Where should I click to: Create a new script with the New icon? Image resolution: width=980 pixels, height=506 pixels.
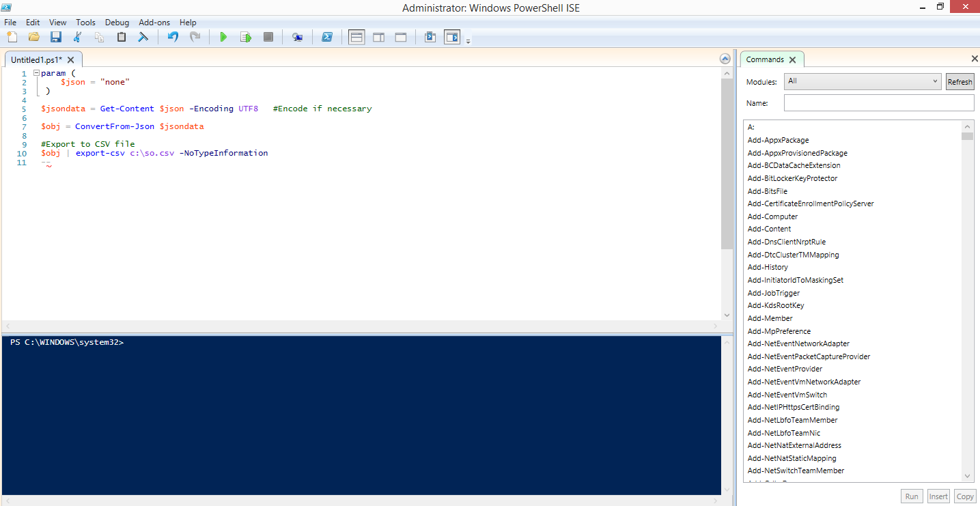[12, 37]
